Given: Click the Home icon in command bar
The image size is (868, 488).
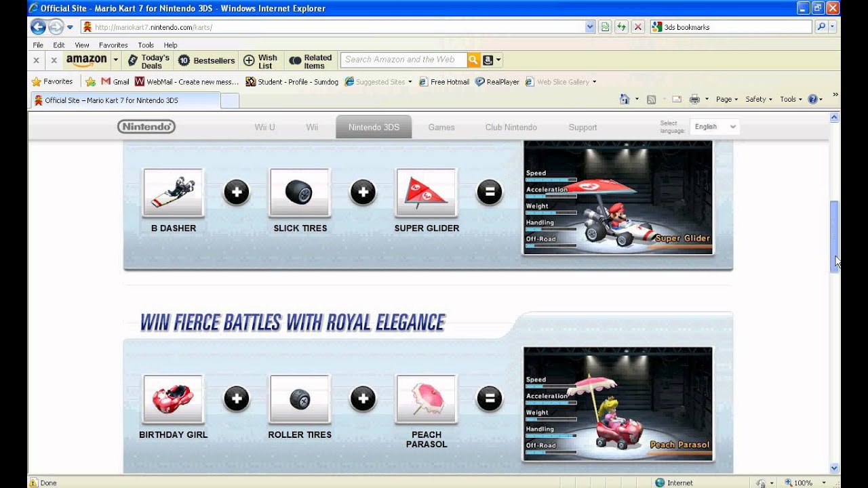Looking at the screenshot, I should click(x=625, y=99).
